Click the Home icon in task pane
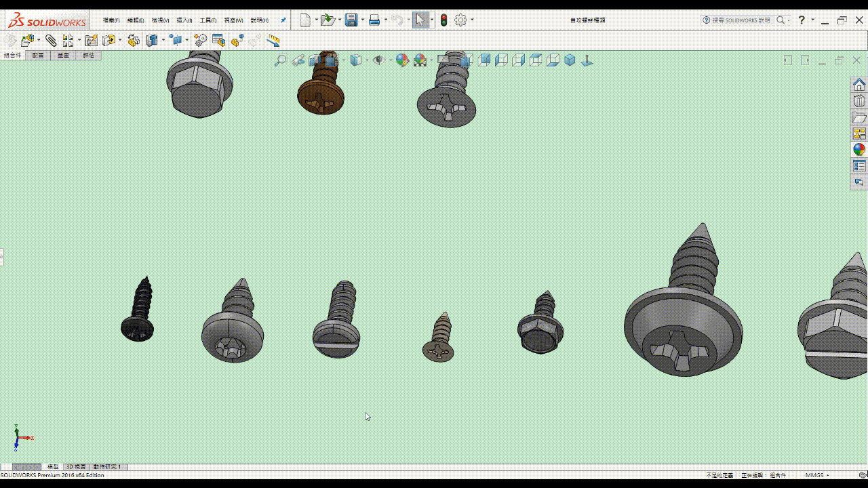The image size is (868, 488). tap(859, 85)
